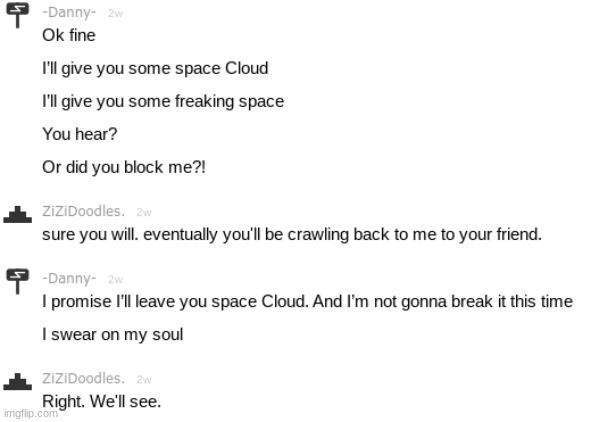Click the 2w timestamp on first ZiZiDoodles reply
This screenshot has height=422, width=591.
[x=144, y=213]
